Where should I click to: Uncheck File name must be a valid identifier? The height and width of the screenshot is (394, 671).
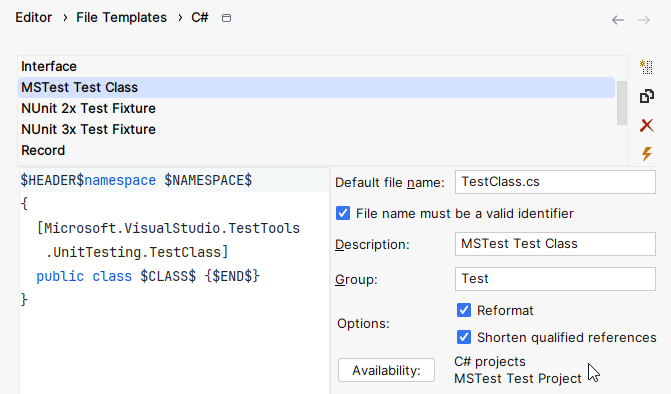(343, 213)
